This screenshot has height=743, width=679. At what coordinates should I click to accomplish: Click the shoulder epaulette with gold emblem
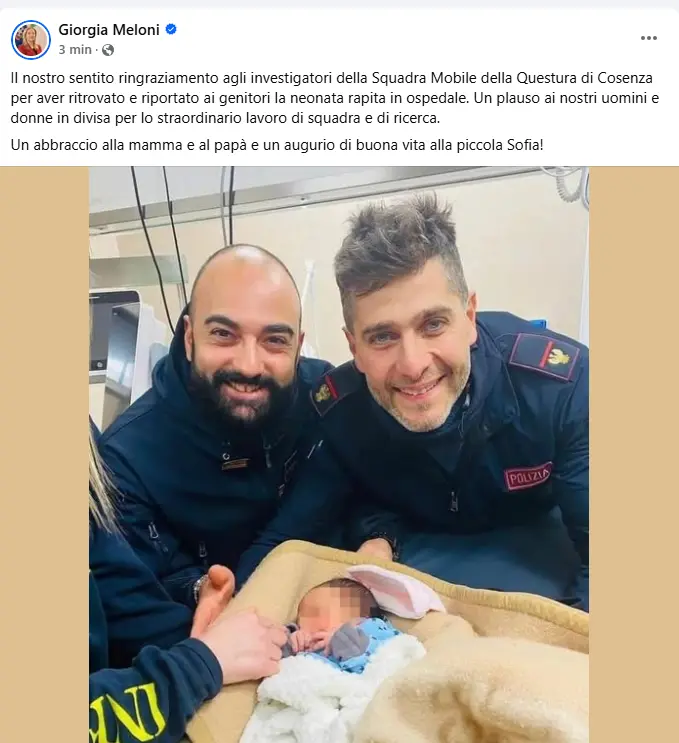[546, 355]
